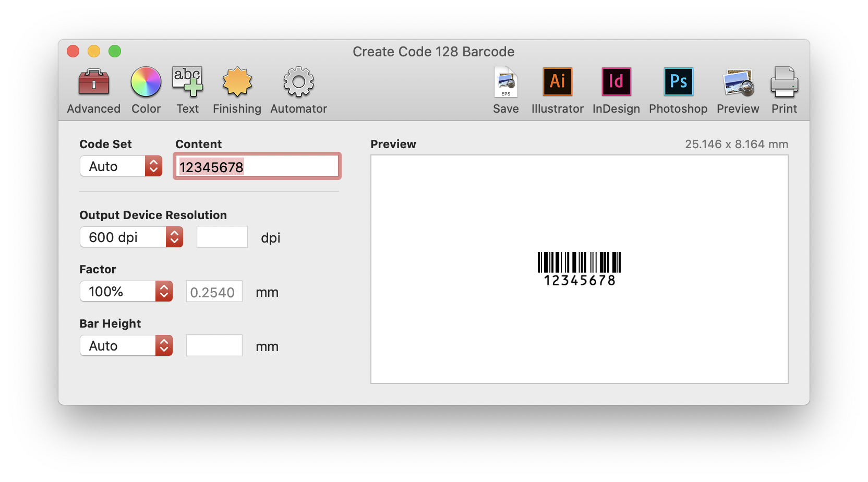Send barcode to Illustrator
Screen dimensions: 868x482
(x=558, y=90)
